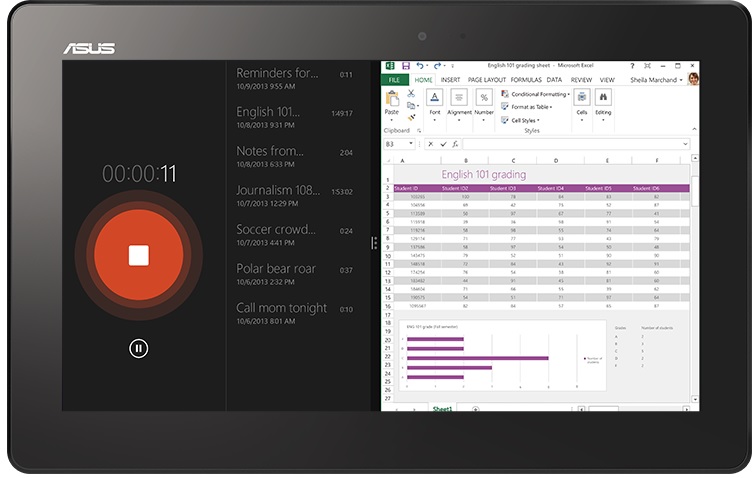
Task: Open the Sheila Marchand account menu
Action: point(656,80)
